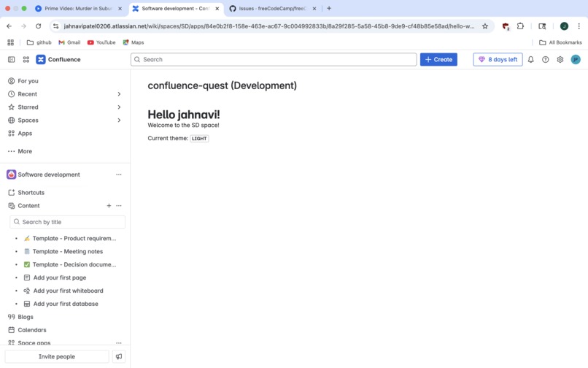
Task: Open Content more options ellipsis
Action: pos(119,205)
